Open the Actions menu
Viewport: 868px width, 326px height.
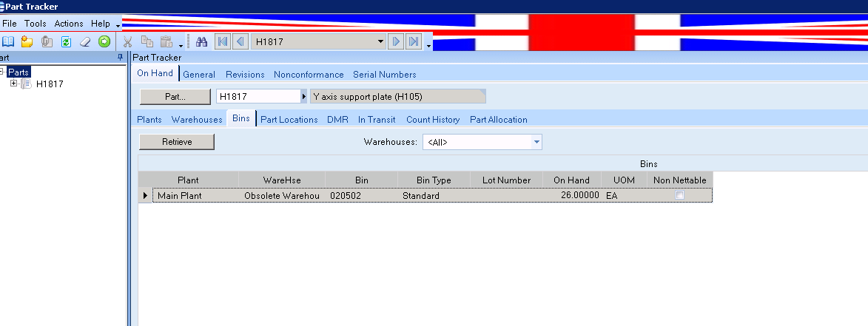click(69, 24)
